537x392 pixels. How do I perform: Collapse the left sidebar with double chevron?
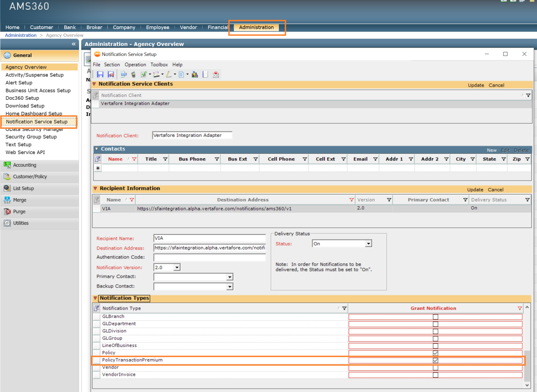(x=73, y=44)
